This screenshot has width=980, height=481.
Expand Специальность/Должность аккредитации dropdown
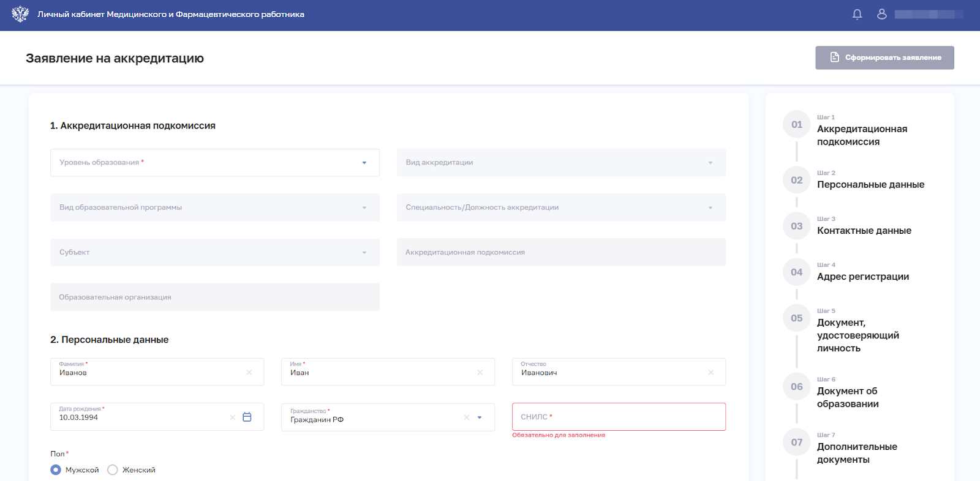click(x=710, y=207)
